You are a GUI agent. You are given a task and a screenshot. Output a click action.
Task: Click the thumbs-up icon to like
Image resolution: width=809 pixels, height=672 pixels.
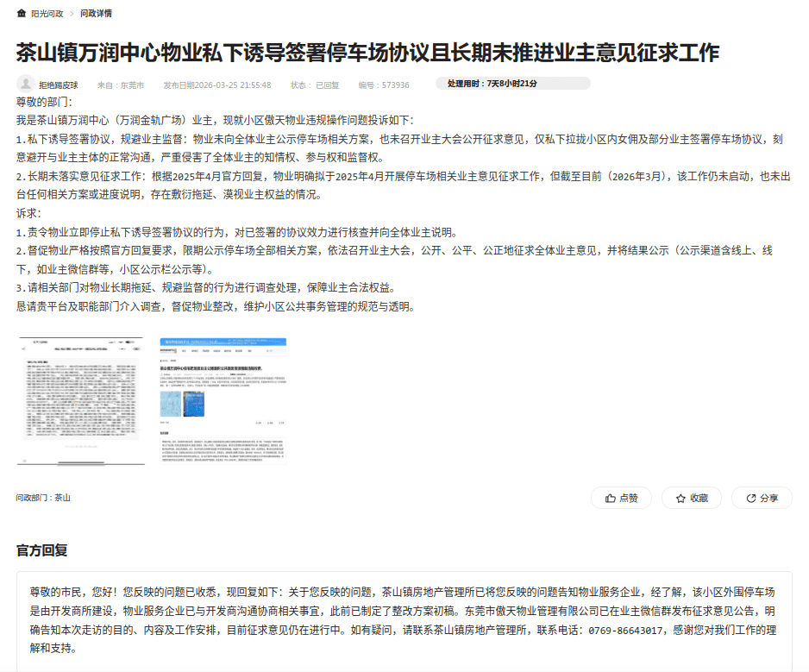[x=611, y=499]
